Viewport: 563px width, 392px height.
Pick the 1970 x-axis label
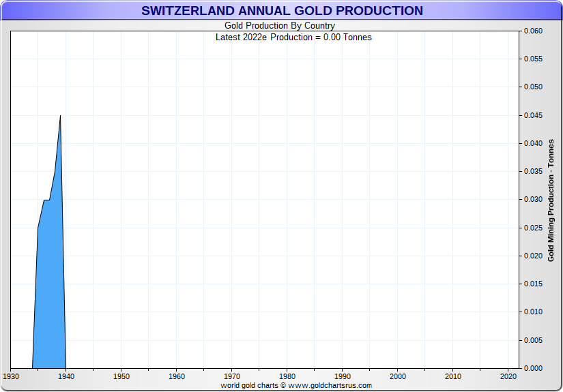[231, 376]
